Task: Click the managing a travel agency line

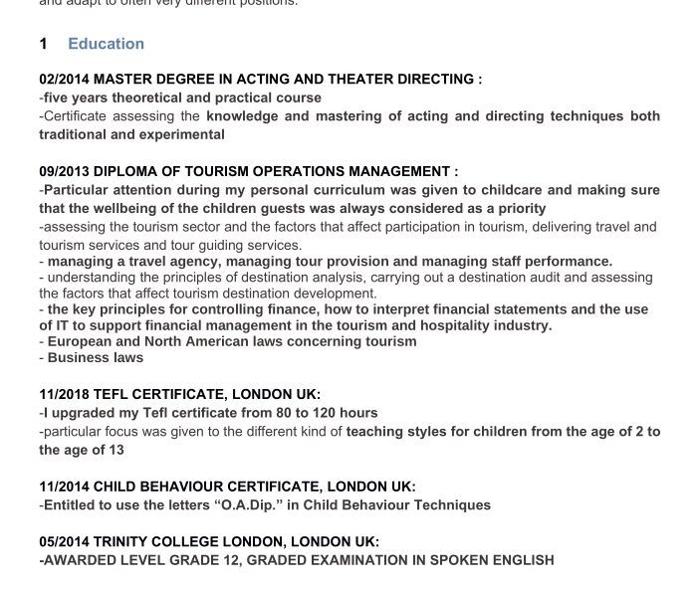Action: tap(327, 262)
